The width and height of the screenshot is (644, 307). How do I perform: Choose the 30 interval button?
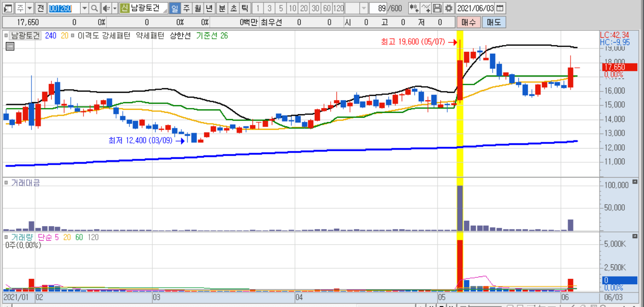(315, 8)
